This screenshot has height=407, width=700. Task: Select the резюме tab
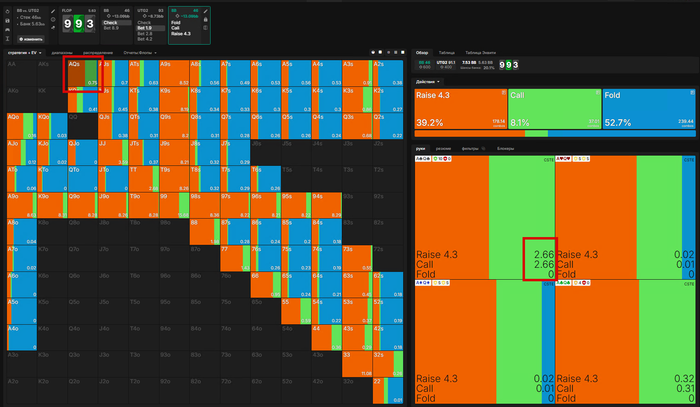(x=443, y=149)
